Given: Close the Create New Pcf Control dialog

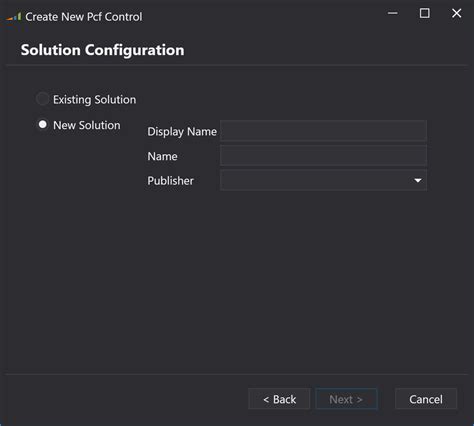Looking at the screenshot, I should (456, 13).
